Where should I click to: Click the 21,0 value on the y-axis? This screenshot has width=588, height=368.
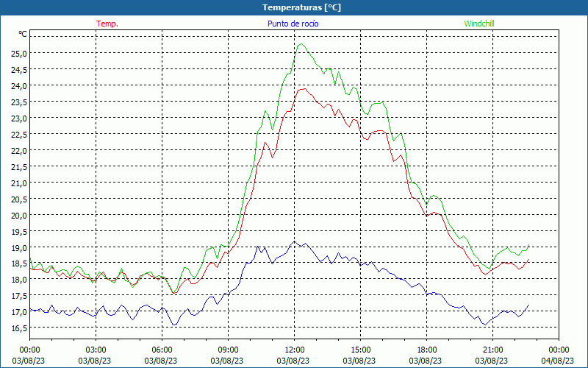pos(19,183)
